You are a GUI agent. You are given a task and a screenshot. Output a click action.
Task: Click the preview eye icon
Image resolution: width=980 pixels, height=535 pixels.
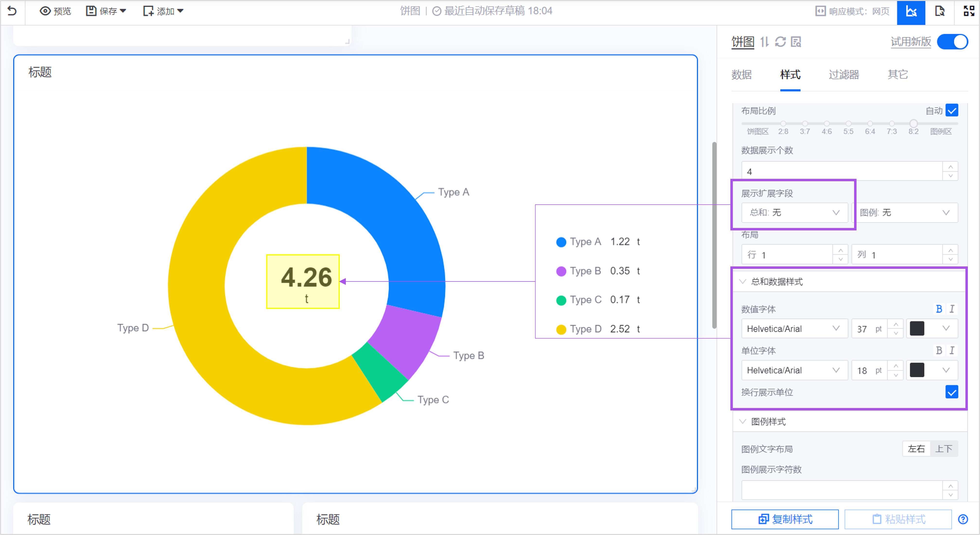tap(45, 11)
